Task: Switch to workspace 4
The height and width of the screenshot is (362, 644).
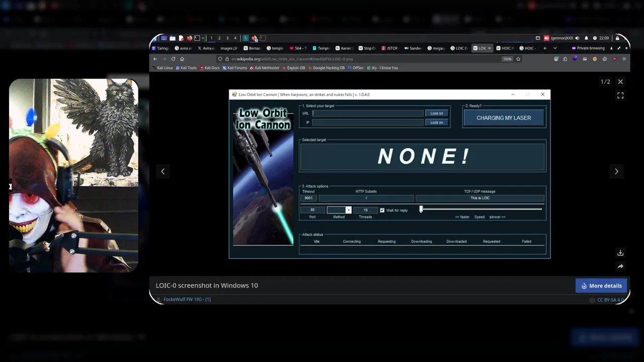Action: [x=235, y=38]
